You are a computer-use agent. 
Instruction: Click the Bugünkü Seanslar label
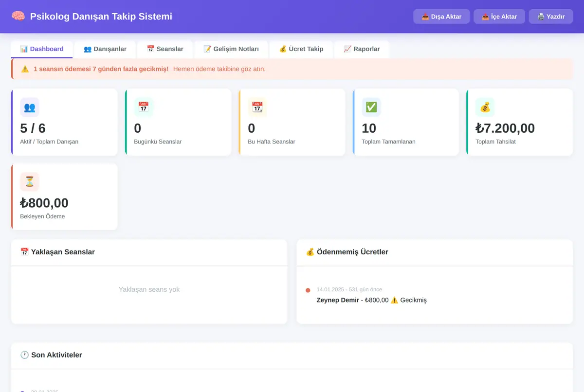point(158,142)
